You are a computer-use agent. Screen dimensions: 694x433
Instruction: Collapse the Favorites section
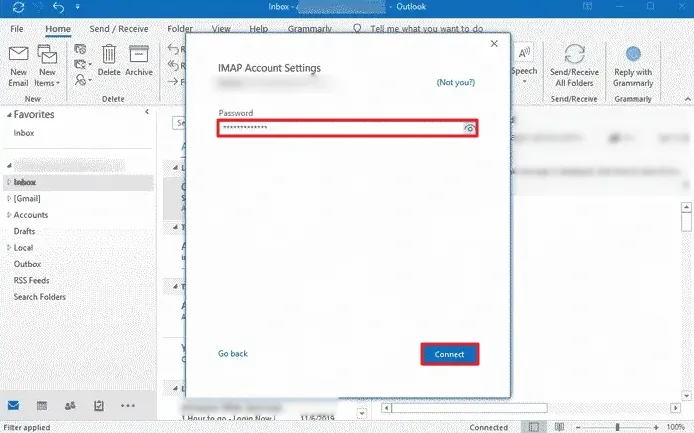tap(9, 115)
